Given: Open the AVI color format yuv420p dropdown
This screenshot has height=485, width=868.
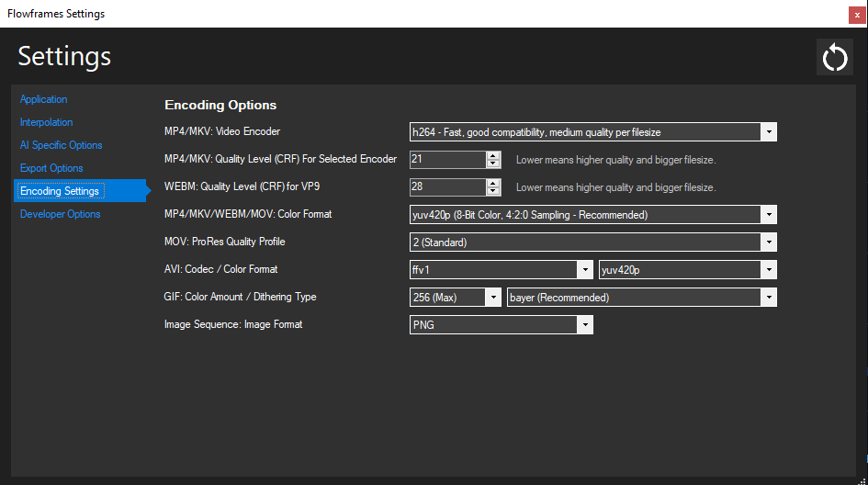Looking at the screenshot, I should 688,270.
